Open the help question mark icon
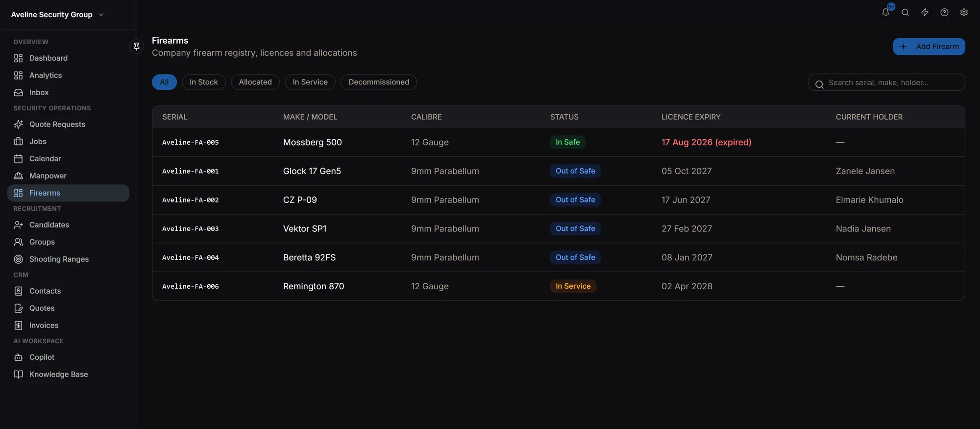Image resolution: width=980 pixels, height=429 pixels. tap(944, 12)
